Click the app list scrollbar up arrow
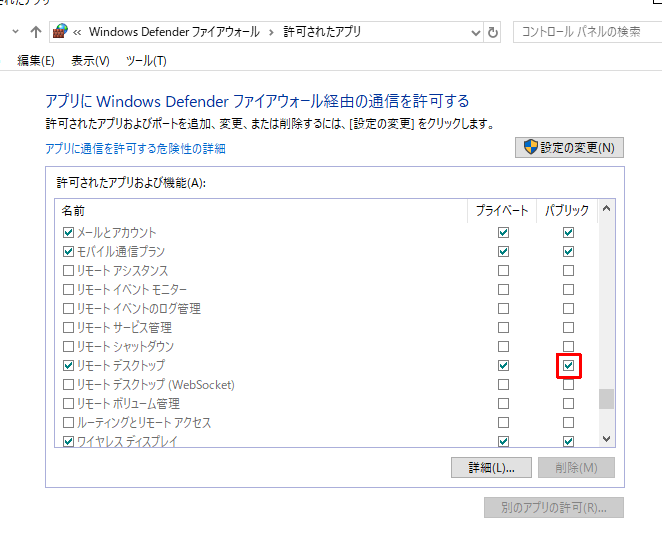Screen dimensions: 662x538 pyautogui.click(x=606, y=208)
